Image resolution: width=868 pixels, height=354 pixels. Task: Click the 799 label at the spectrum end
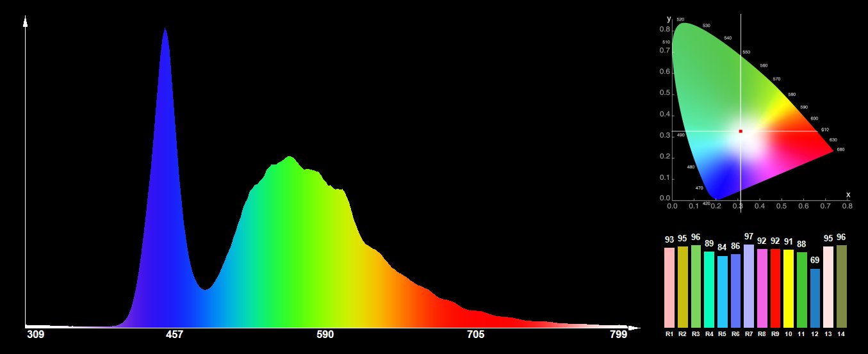(618, 335)
